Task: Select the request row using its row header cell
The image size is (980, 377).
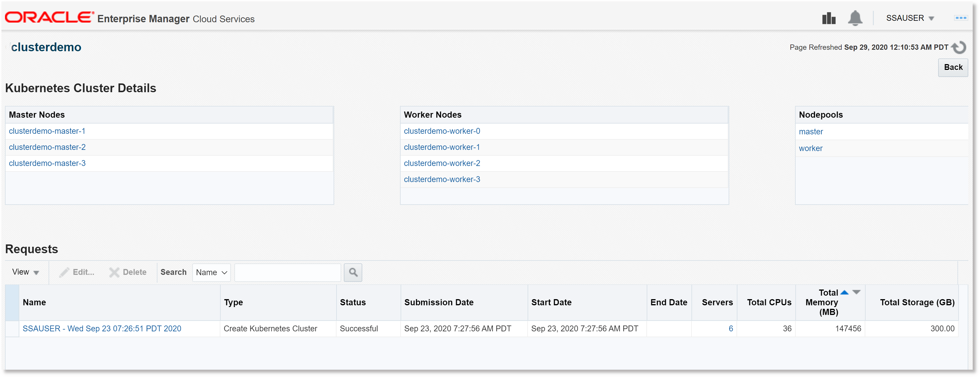Action: coord(12,329)
